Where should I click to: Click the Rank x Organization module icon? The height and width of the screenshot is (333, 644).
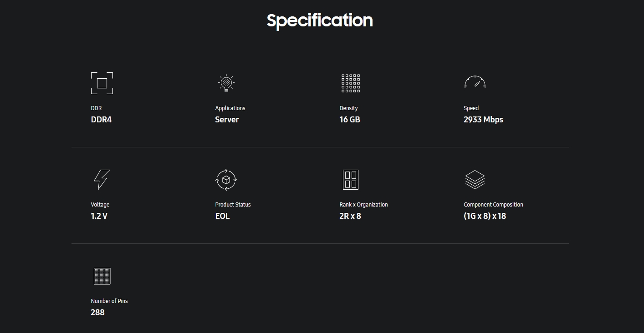[351, 180]
